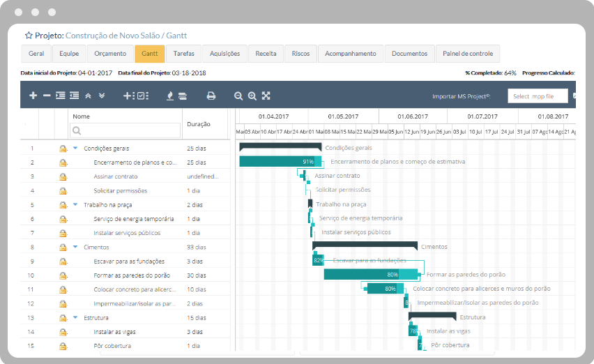Click the Nome search input field
594x364 pixels.
coord(125,130)
